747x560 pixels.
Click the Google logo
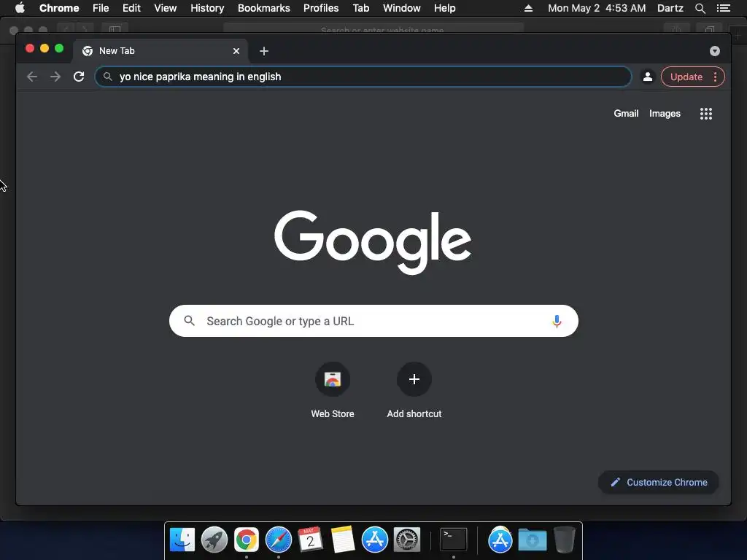(x=373, y=242)
